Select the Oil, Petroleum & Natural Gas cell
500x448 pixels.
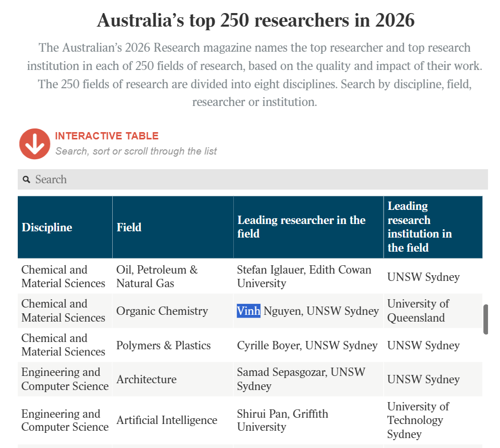coord(157,277)
